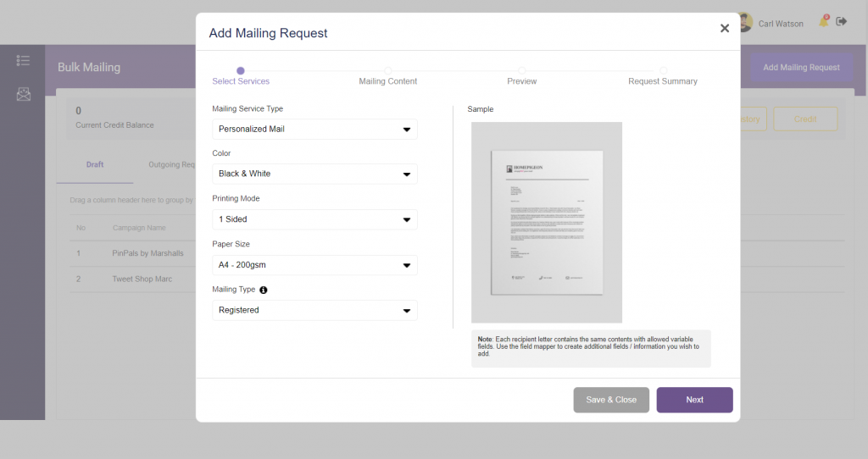868x459 pixels.
Task: Open the Mailing Service Type dropdown
Action: [314, 129]
